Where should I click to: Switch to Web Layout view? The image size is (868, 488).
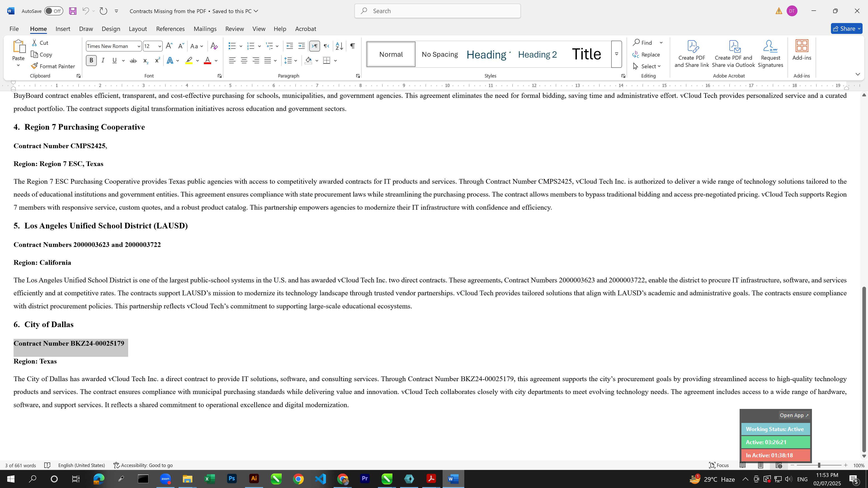coord(779,465)
